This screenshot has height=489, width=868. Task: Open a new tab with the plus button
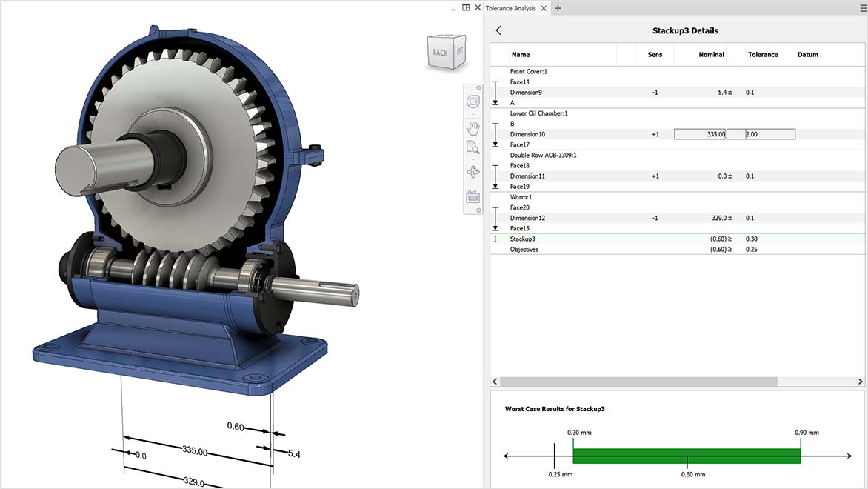[x=558, y=7]
